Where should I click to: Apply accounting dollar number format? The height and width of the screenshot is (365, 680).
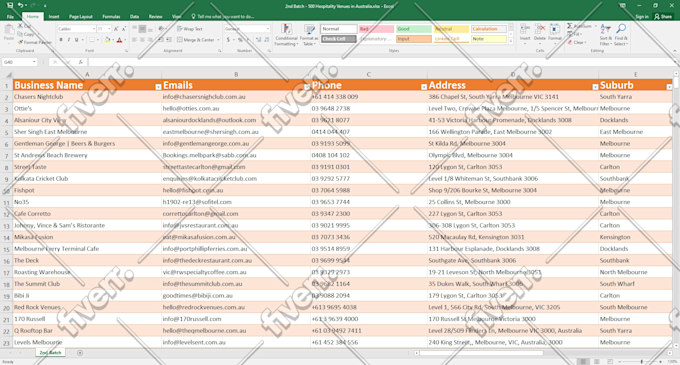tap(229, 40)
